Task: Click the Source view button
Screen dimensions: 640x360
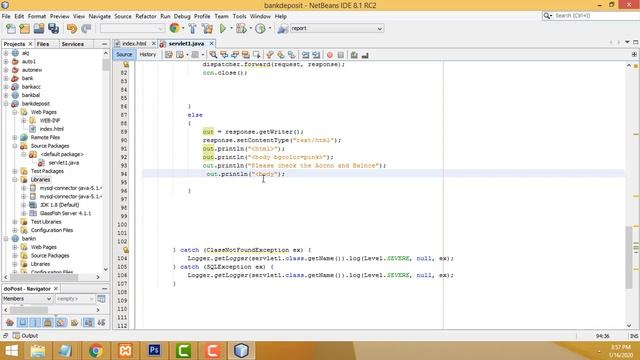Action: point(124,54)
